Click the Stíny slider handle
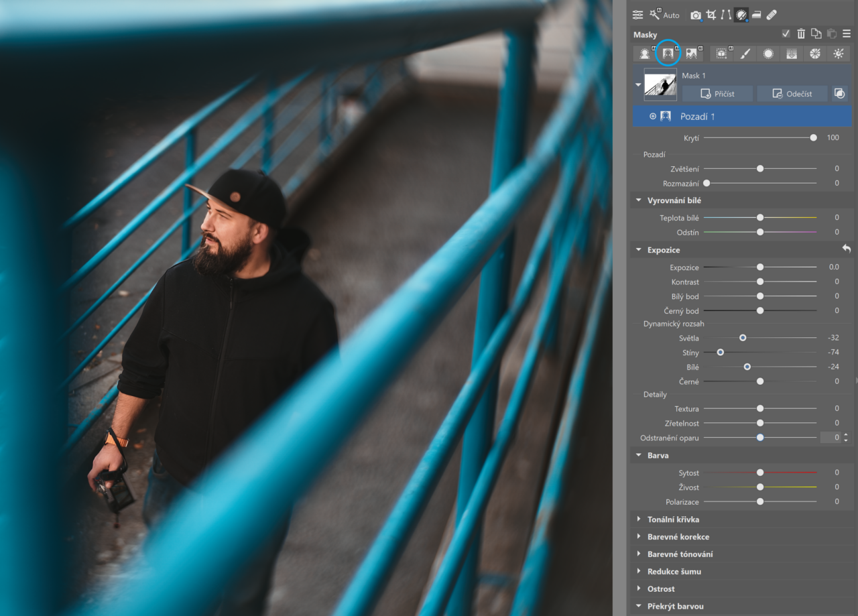 pos(721,353)
